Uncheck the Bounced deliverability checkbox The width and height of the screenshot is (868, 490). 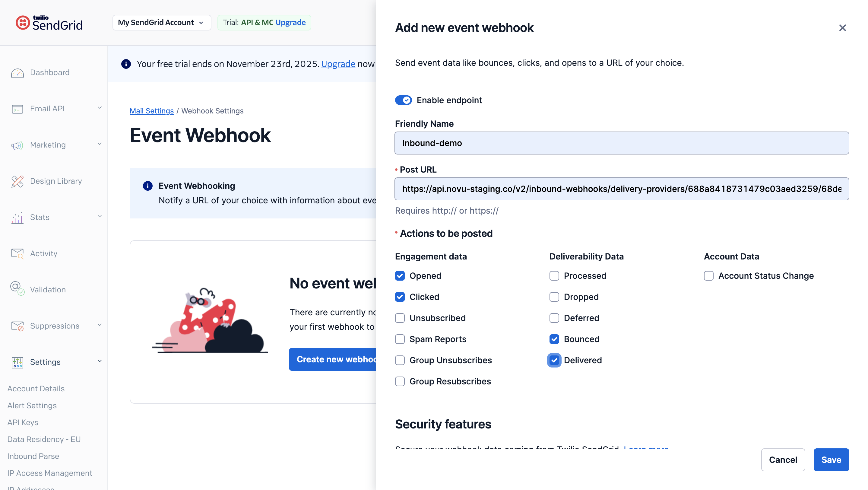[554, 339]
